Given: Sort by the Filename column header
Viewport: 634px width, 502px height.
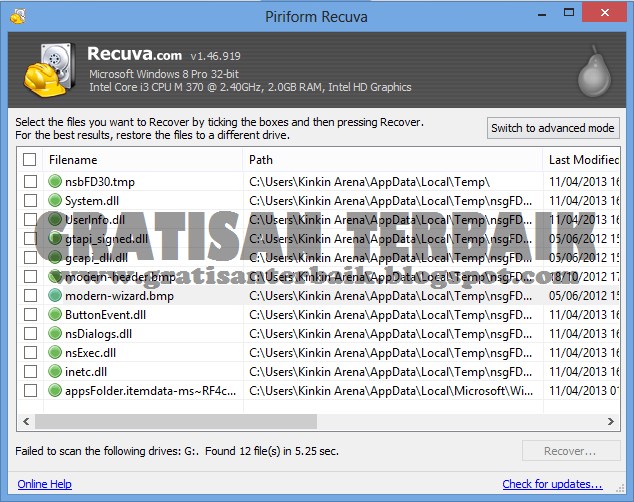Looking at the screenshot, I should 143,160.
